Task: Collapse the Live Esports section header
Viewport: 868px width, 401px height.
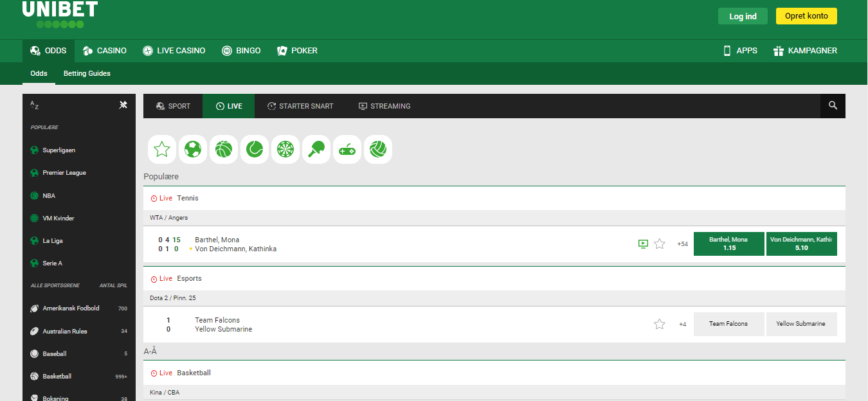Action: (494, 279)
